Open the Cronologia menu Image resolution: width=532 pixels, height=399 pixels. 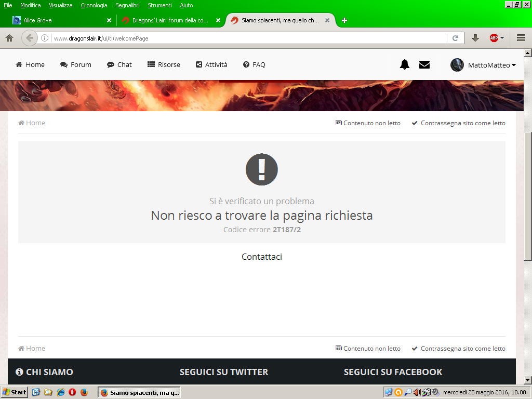(94, 5)
